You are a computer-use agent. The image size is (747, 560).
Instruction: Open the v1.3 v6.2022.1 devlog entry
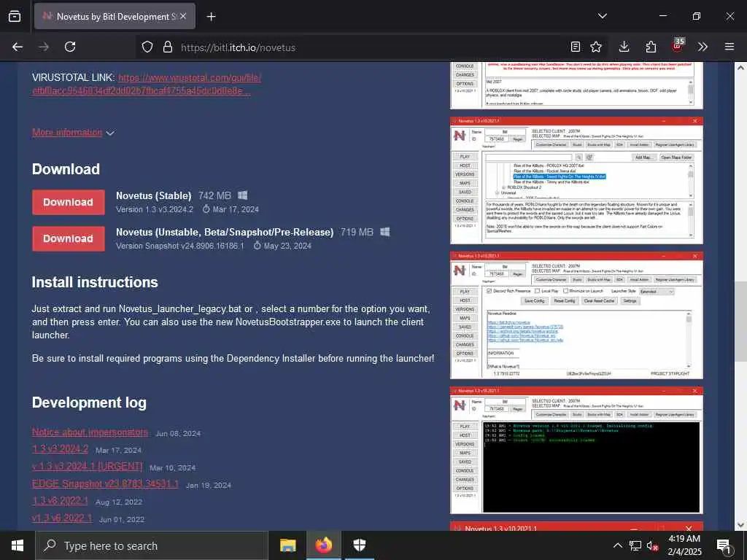coord(62,518)
